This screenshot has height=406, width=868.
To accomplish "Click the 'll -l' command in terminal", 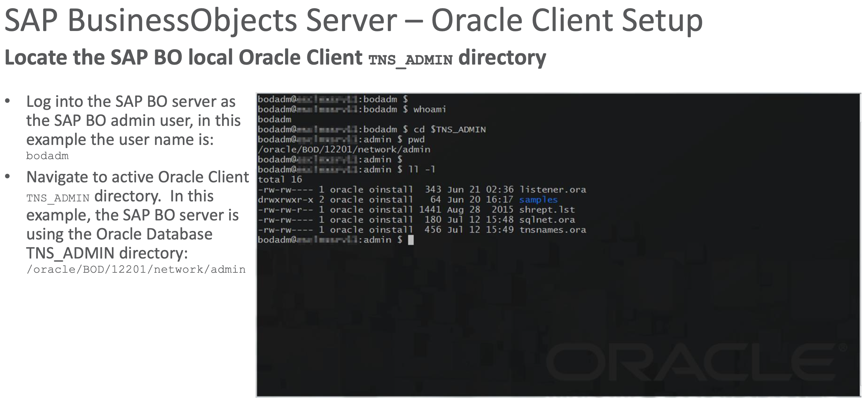I will [421, 169].
